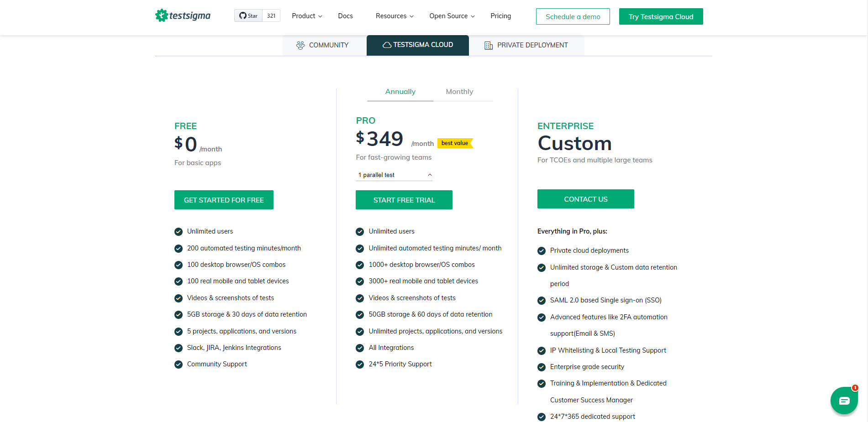Click checkmark beside Training & Implementation
Viewport: 868px width, 422px height.
coord(542,384)
